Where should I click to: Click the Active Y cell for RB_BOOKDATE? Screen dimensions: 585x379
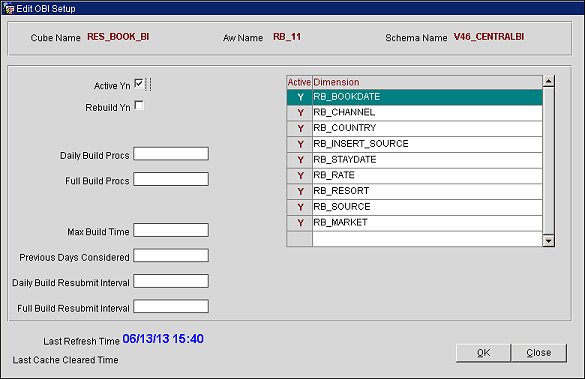pyautogui.click(x=300, y=97)
